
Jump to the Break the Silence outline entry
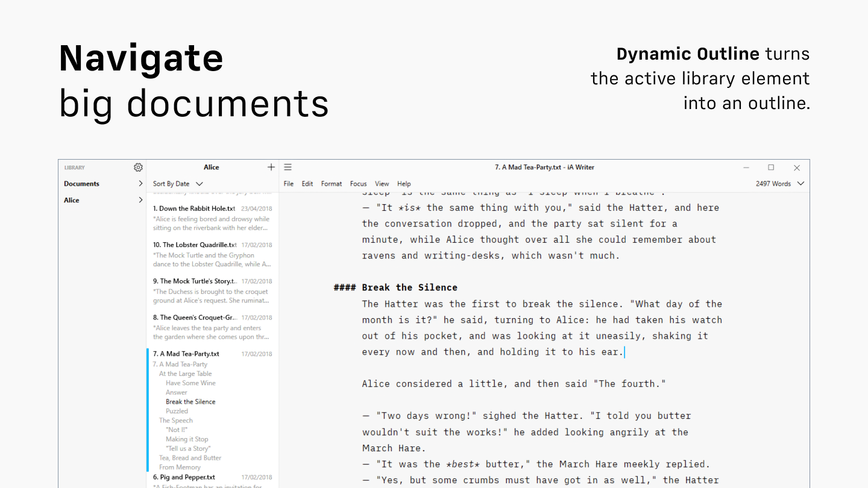[x=190, y=401]
